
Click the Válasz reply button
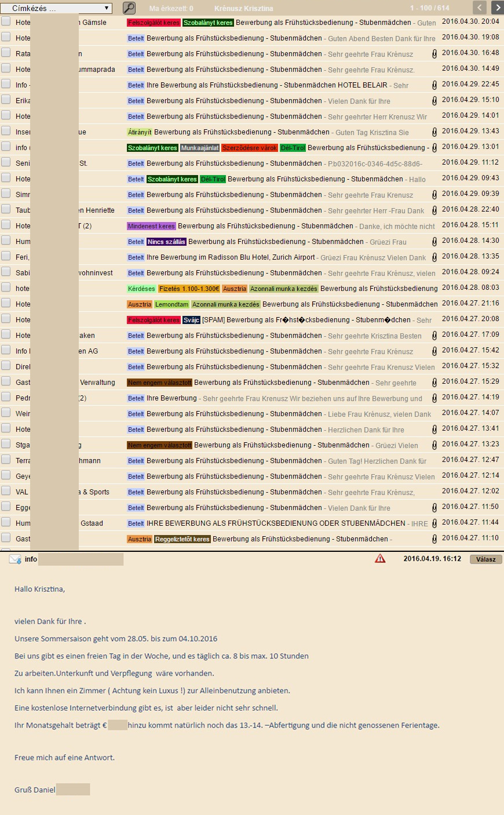tap(486, 559)
